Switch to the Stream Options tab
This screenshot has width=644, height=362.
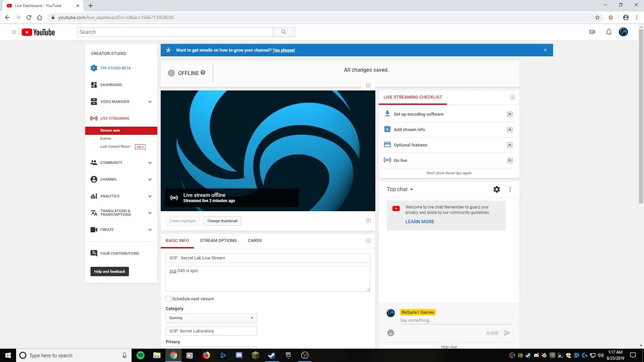click(218, 241)
